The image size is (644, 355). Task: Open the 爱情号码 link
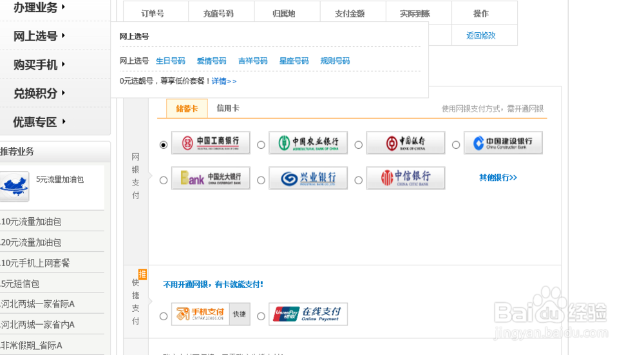point(211,61)
